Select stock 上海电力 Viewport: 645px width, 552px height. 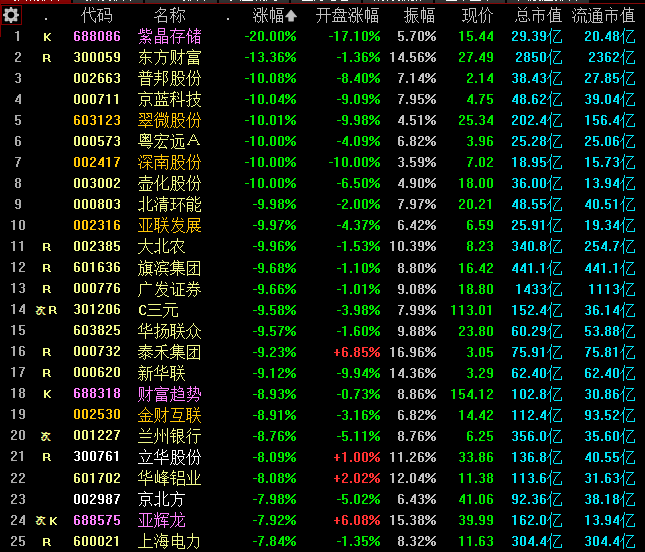pos(169,541)
